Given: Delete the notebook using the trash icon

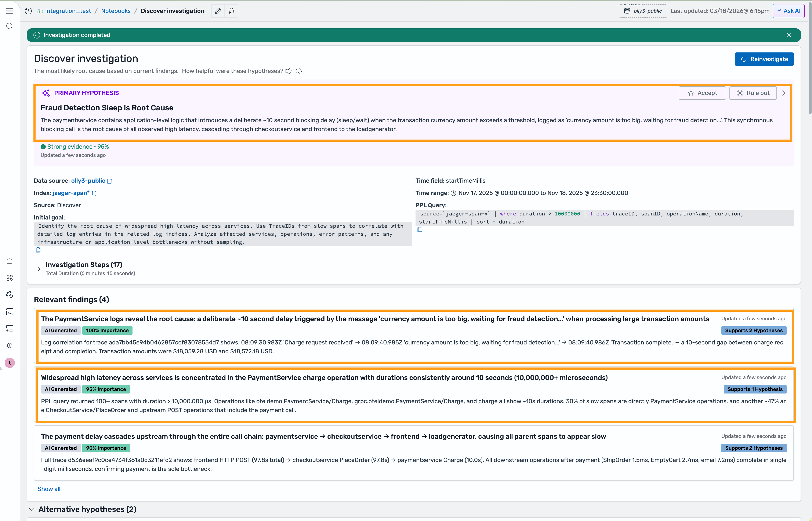Looking at the screenshot, I should [x=231, y=11].
